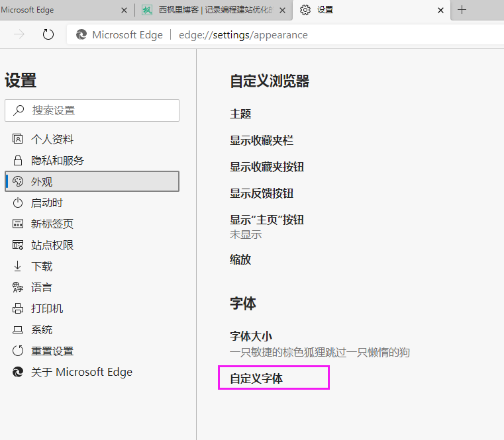This screenshot has height=440, width=504.
Task: Click the 站点权限 sidebar icon
Action: 18,245
